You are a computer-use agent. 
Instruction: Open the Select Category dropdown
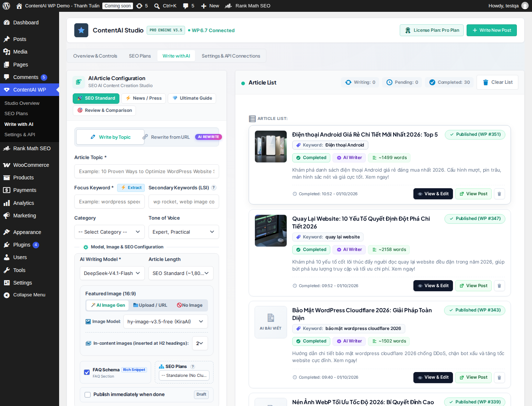click(109, 232)
